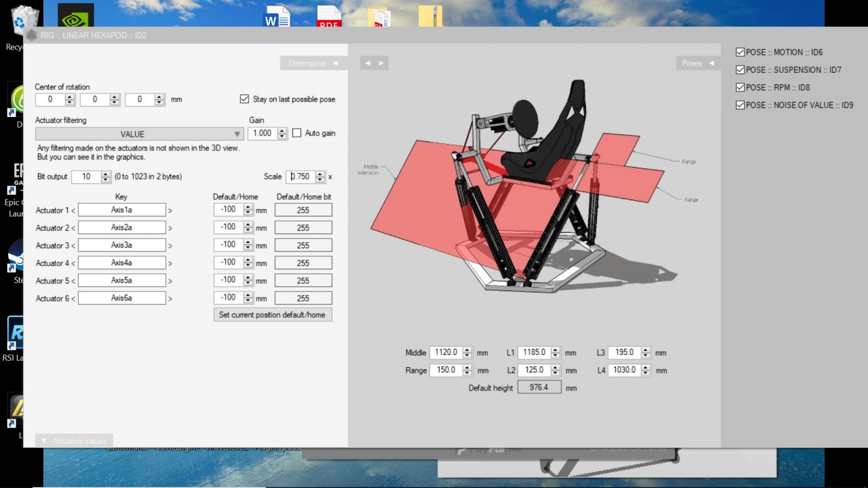Click the Middle 1120.0 value field

click(446, 352)
